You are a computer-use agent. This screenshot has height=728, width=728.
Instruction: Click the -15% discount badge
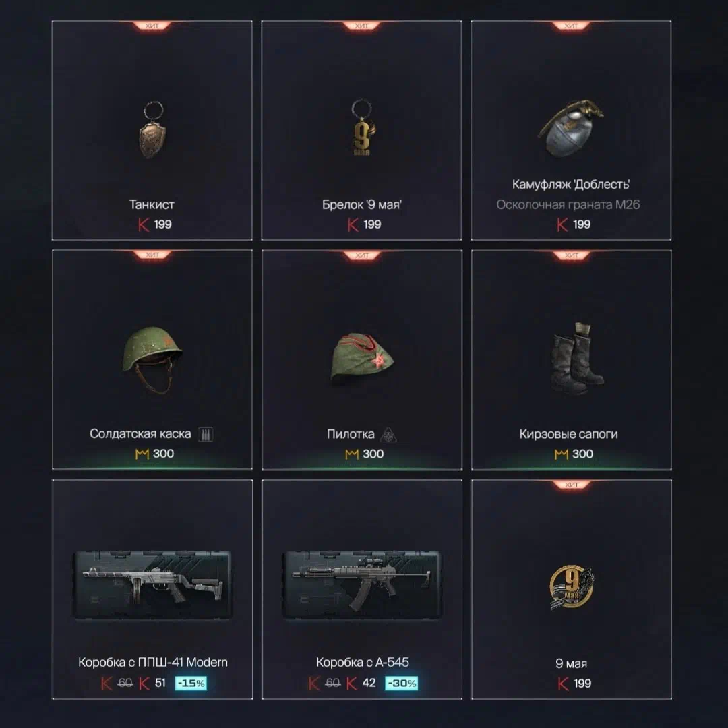pos(191,683)
